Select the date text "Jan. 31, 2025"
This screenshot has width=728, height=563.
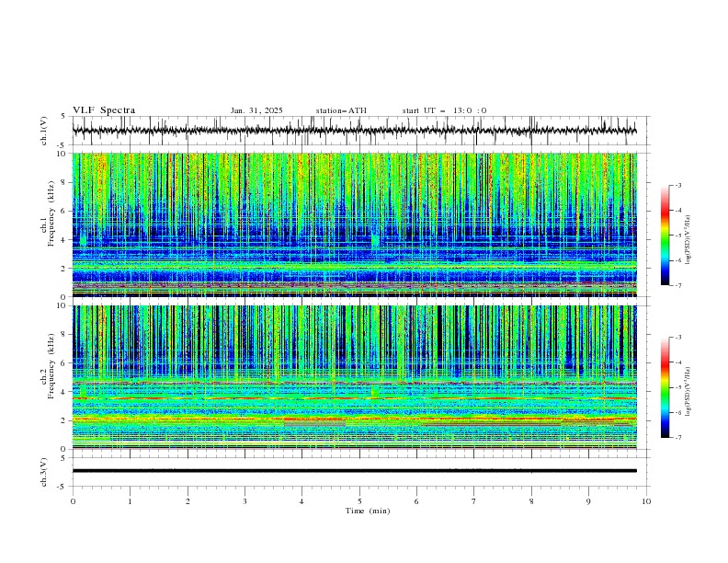point(256,110)
